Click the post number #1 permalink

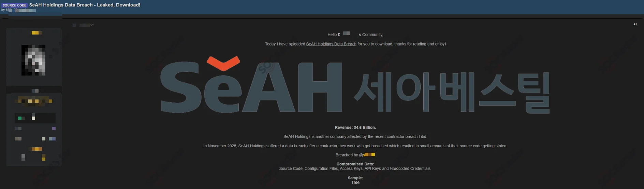click(x=635, y=24)
